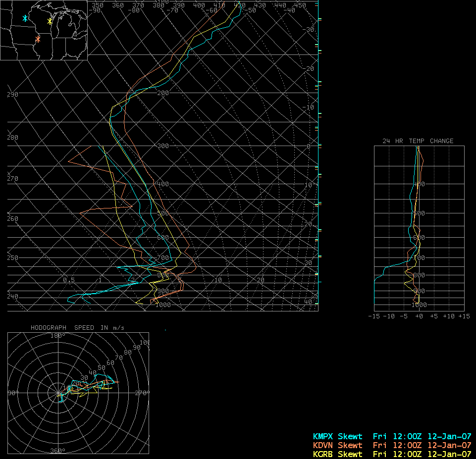Click the 270 theta label at left
476x459 pixels.
pos(12,179)
